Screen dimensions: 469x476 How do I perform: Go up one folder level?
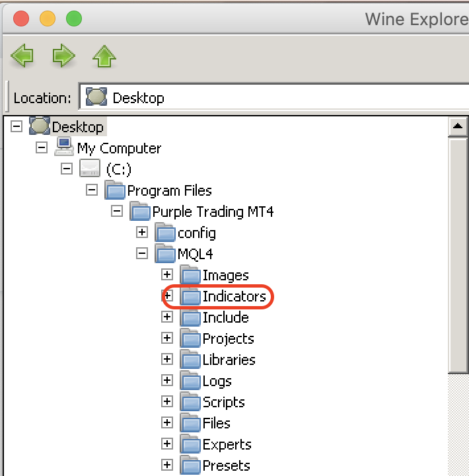pyautogui.click(x=104, y=56)
